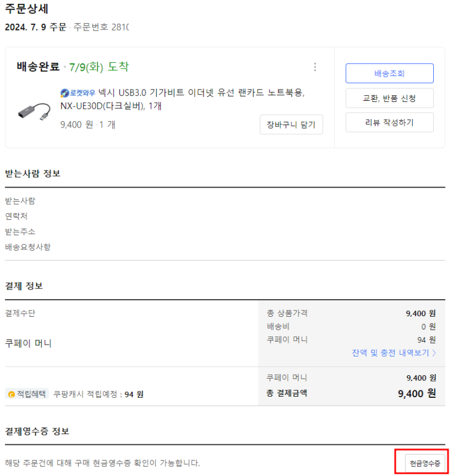Click the 7/9(화) 도착 delivery status text
Screen dimensions: 453x476
pyautogui.click(x=99, y=67)
